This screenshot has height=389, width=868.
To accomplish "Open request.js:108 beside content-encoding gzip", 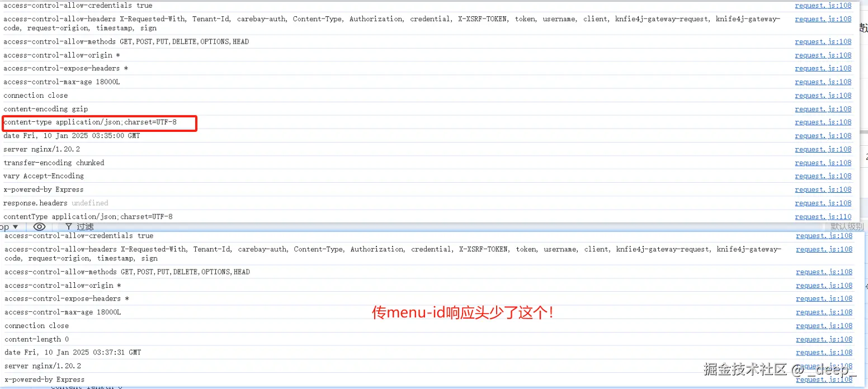I will [x=823, y=108].
